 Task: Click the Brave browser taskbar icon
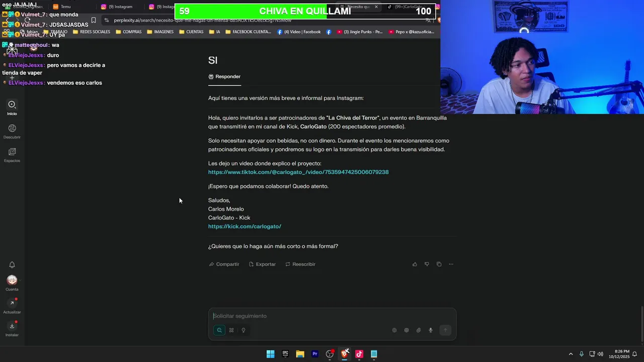[x=345, y=354]
